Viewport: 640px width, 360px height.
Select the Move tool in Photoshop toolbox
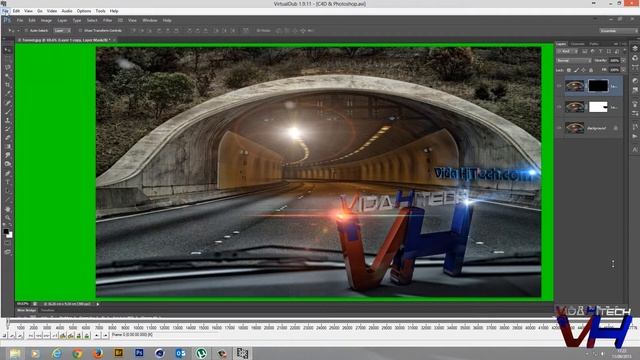click(7, 49)
